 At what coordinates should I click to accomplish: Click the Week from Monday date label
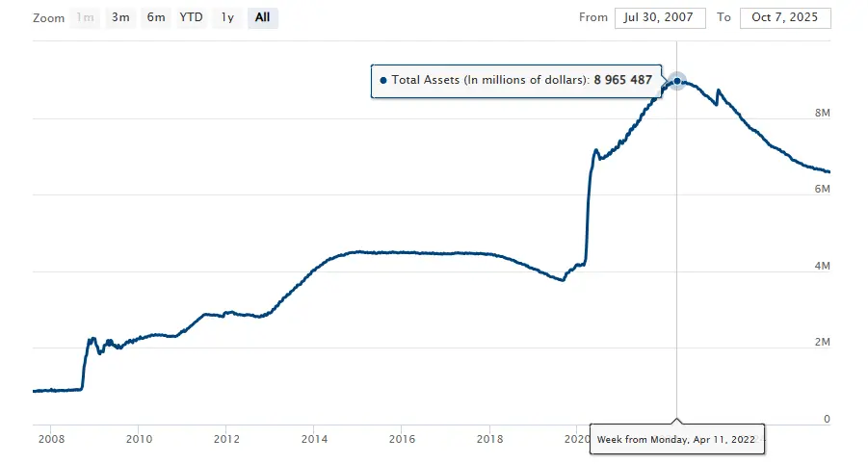(675, 439)
